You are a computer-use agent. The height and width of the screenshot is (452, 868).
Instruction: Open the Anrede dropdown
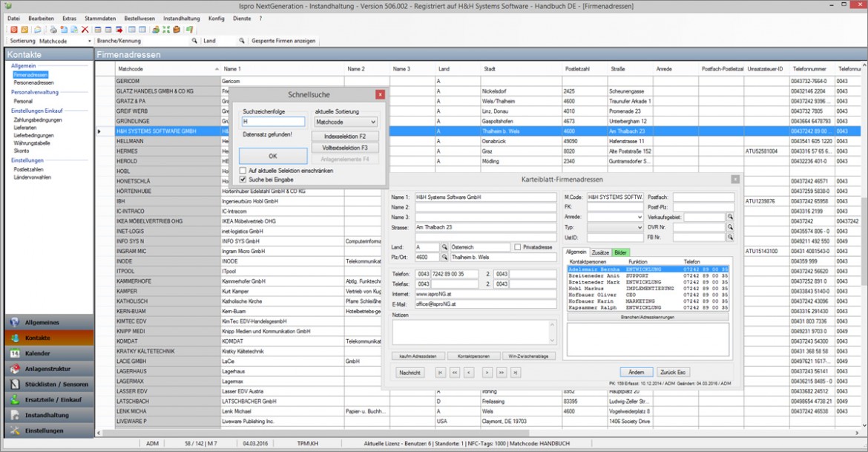click(x=640, y=217)
